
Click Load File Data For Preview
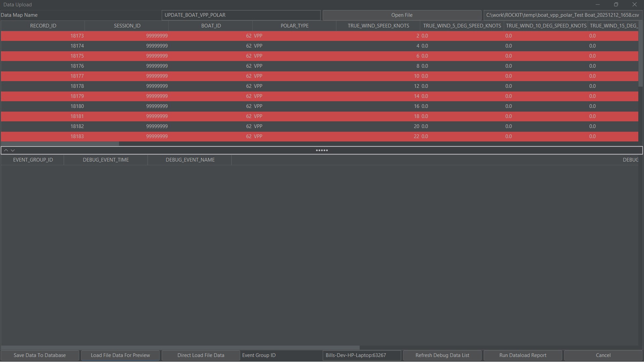[x=120, y=355]
